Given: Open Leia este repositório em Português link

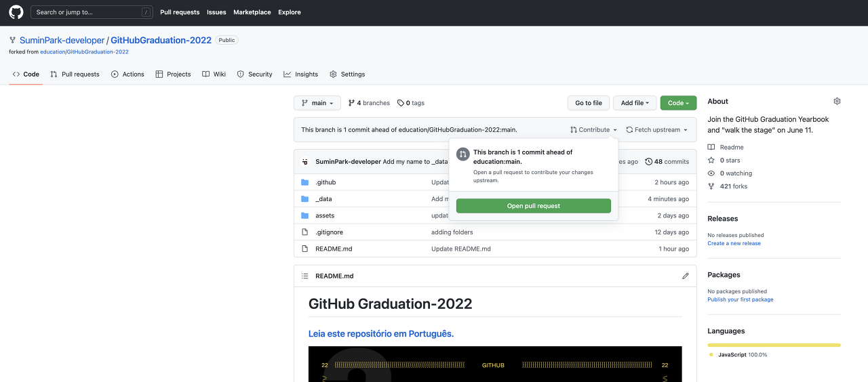Looking at the screenshot, I should 381,334.
